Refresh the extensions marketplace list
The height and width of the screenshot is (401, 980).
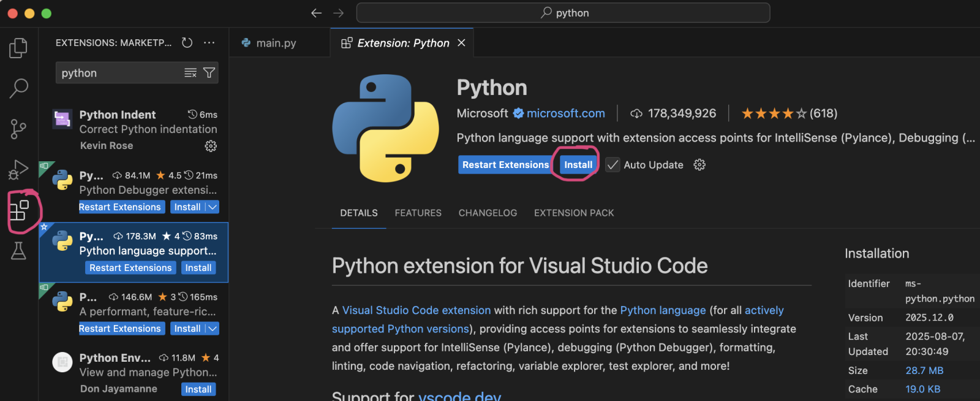(x=187, y=43)
